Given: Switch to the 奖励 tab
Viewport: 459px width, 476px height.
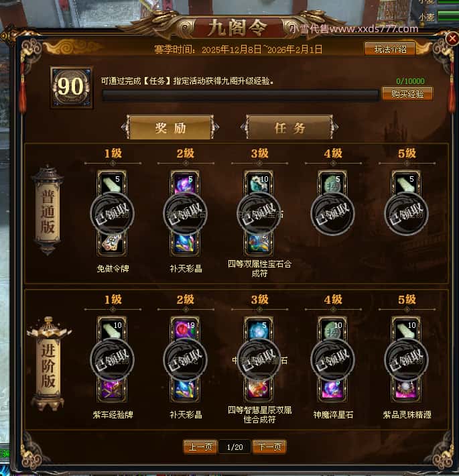Looking at the screenshot, I should [170, 127].
